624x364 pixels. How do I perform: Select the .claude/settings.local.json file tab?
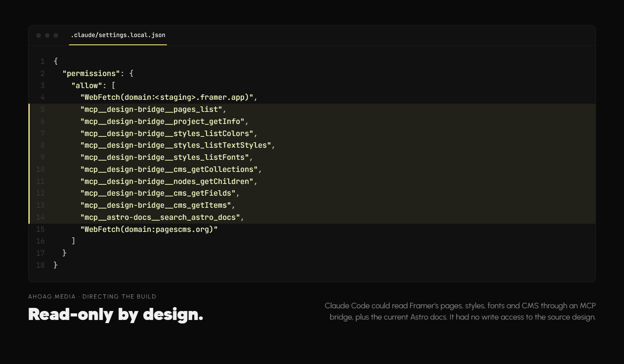(x=118, y=35)
